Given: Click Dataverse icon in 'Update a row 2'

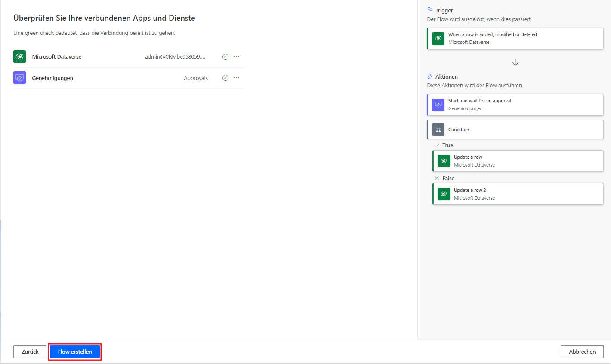Looking at the screenshot, I should pyautogui.click(x=444, y=194).
